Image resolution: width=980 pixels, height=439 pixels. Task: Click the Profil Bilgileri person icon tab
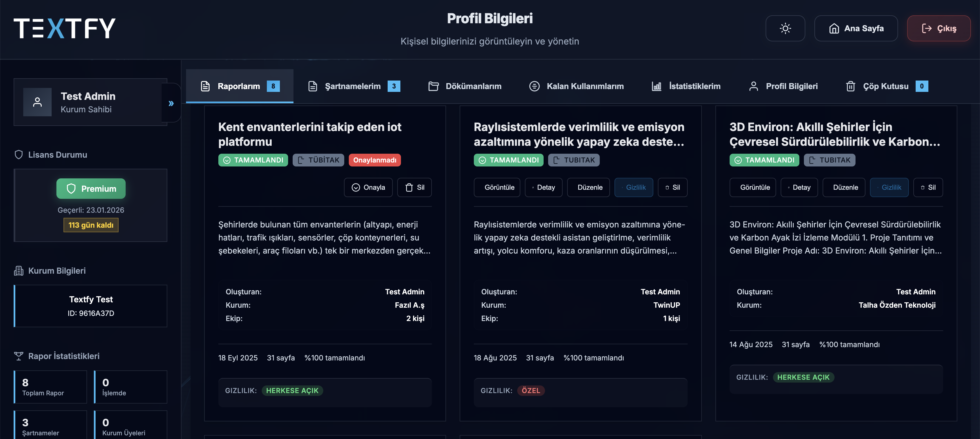click(x=753, y=86)
